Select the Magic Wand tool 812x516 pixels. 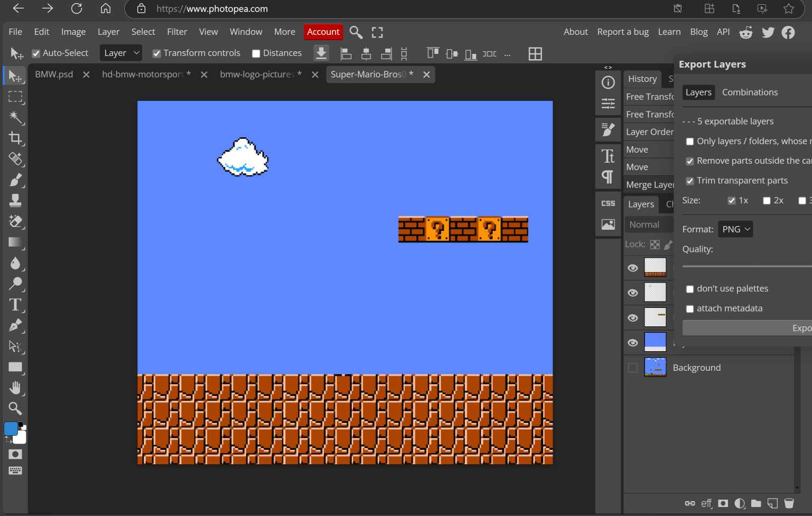[15, 117]
